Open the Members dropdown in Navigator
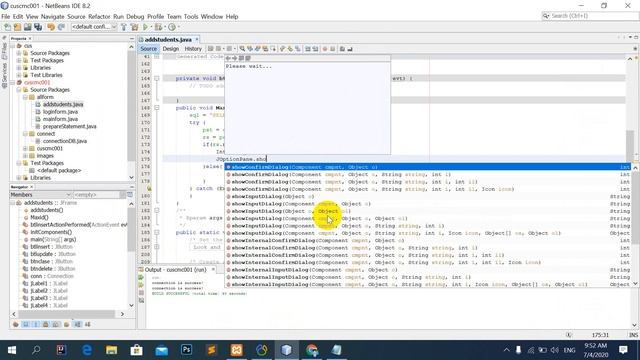Viewport: 640px width, 360px height. [x=41, y=195]
